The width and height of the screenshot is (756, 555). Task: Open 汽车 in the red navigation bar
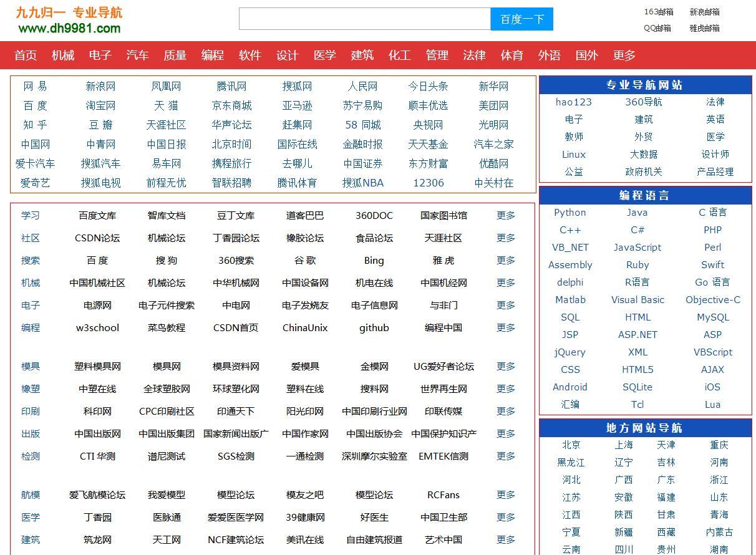138,55
